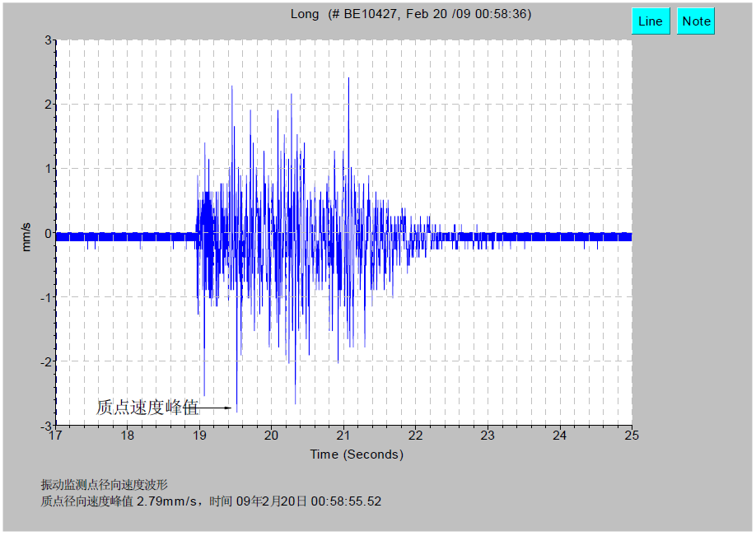This screenshot has height=536, width=756.
Task: Click the 3 label on the y-axis
Action: point(48,40)
